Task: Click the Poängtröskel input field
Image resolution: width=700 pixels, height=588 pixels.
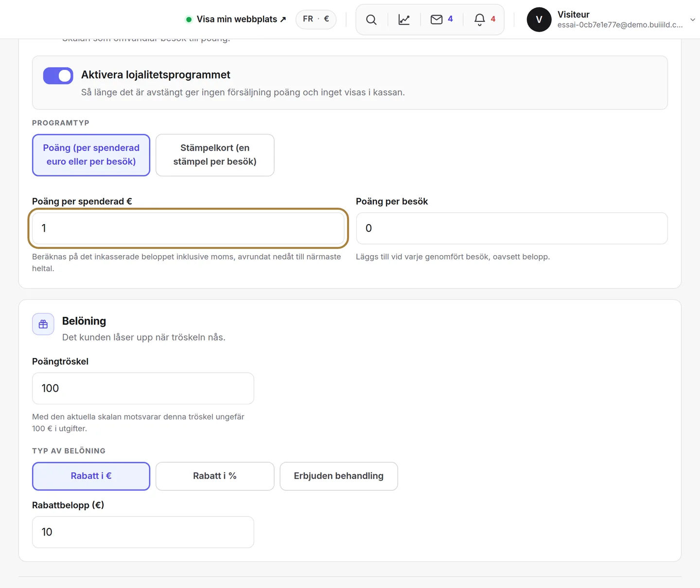Action: (x=143, y=388)
